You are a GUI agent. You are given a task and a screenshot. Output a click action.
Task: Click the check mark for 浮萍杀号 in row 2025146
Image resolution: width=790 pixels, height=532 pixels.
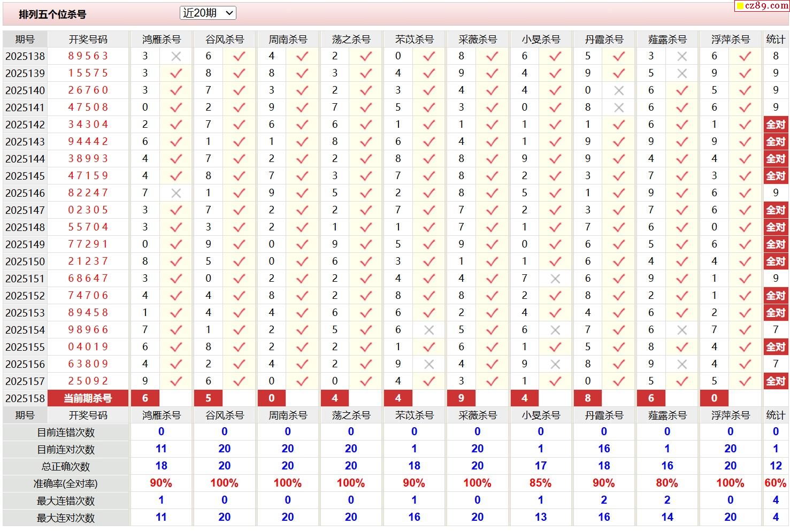pyautogui.click(x=745, y=193)
